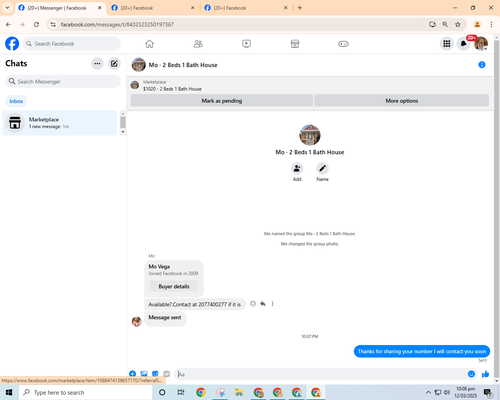Click the Available? Contact message bubble
Screen dimensions: 500x400
(195, 304)
